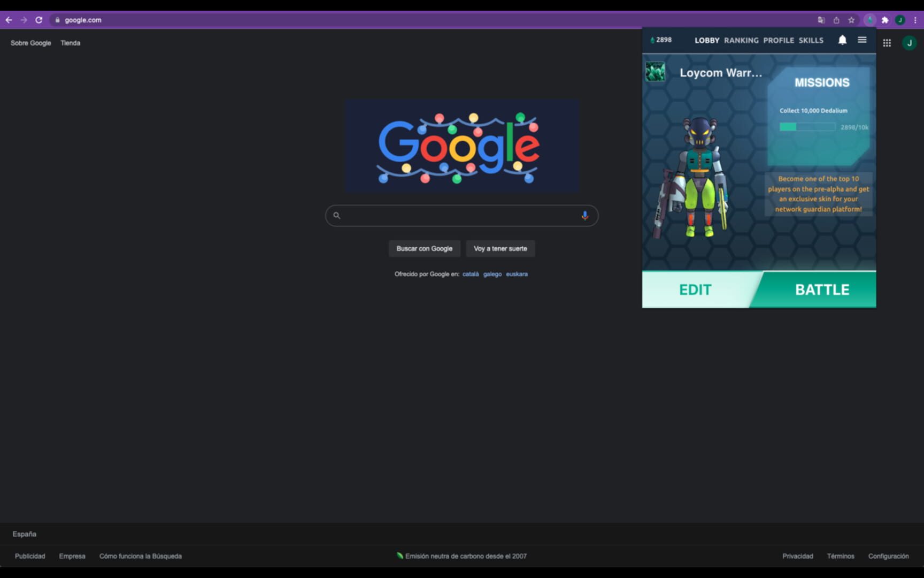The width and height of the screenshot is (924, 578).
Task: Click the BATTLE button
Action: click(x=822, y=290)
